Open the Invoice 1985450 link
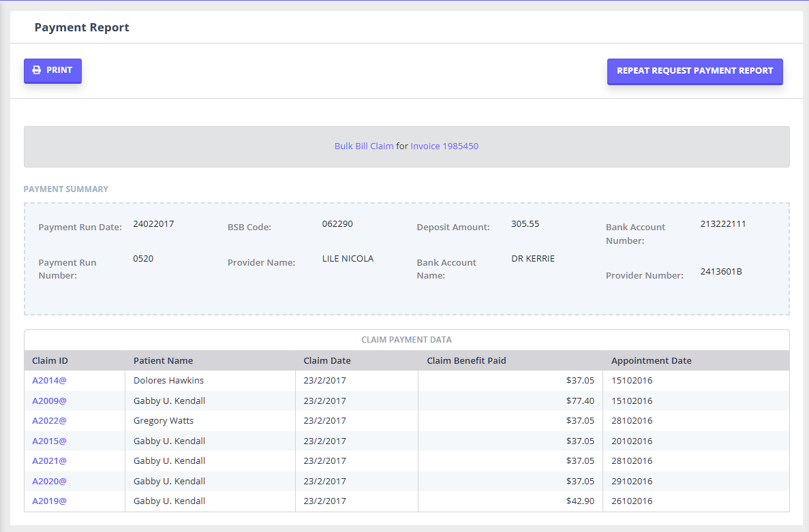 (x=444, y=146)
